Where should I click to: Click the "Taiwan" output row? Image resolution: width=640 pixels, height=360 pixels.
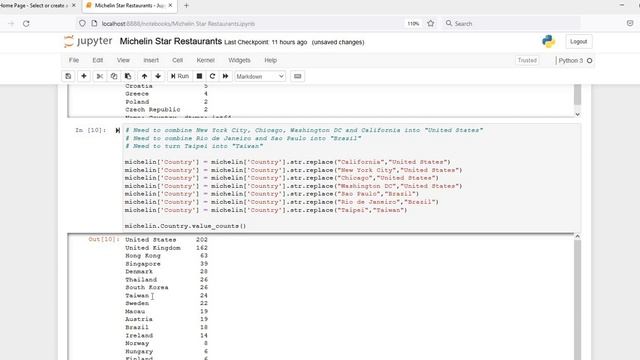166,296
